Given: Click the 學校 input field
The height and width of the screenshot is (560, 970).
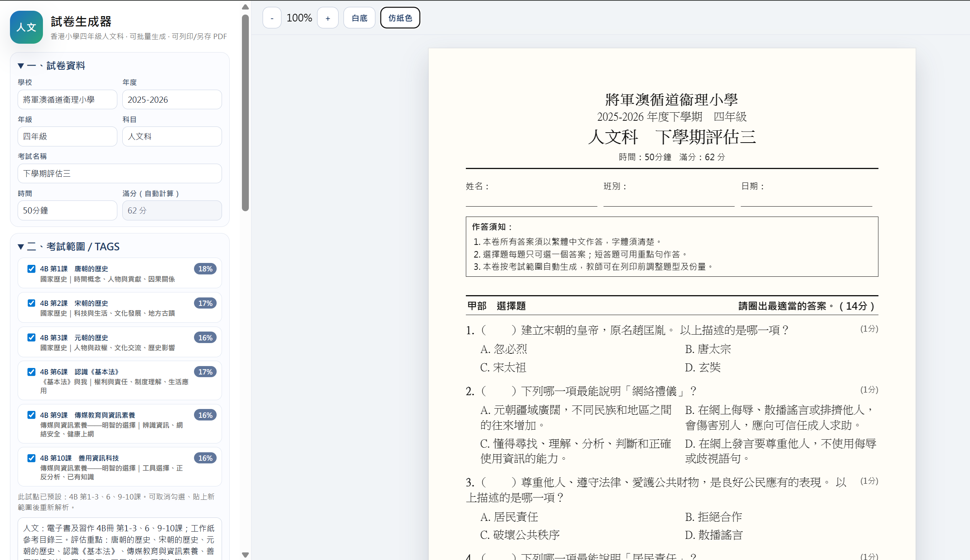Looking at the screenshot, I should (67, 100).
